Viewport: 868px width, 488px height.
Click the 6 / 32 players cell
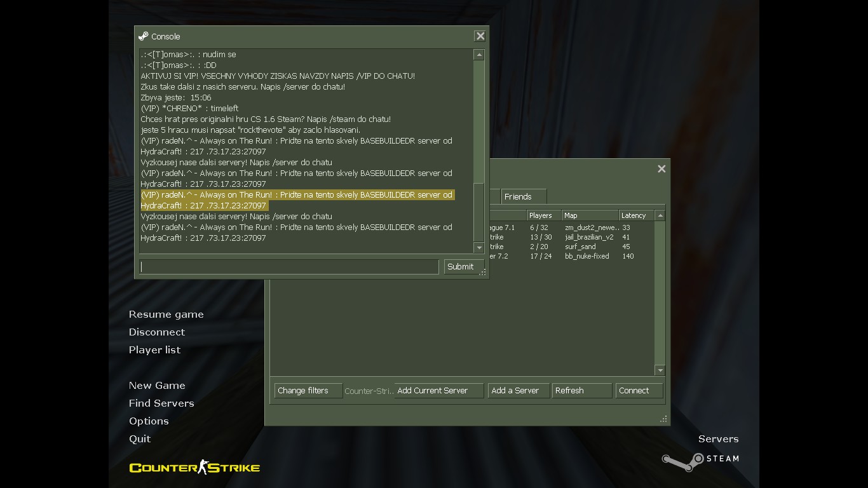[x=539, y=227]
